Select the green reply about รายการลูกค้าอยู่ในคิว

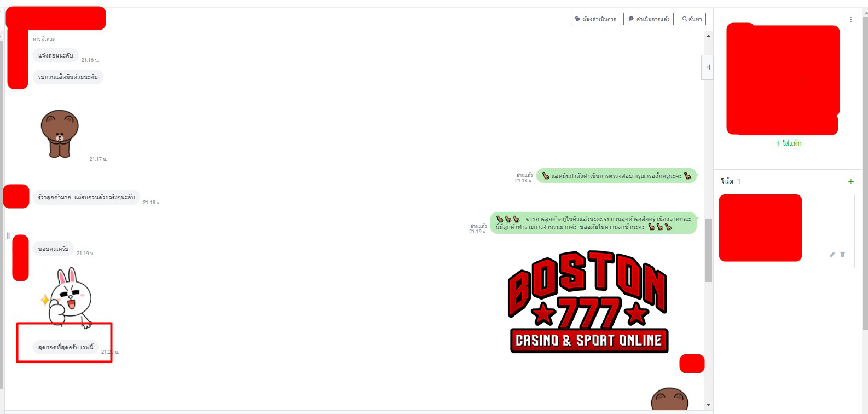[593, 223]
